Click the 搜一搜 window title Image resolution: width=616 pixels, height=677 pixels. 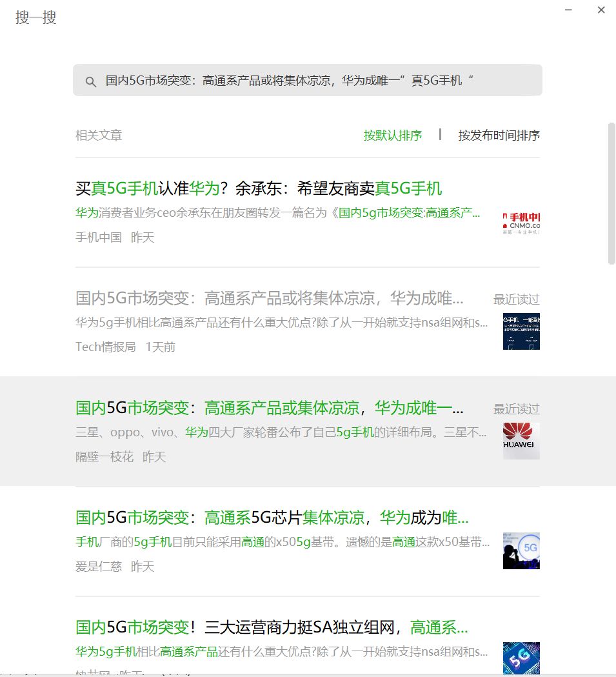pyautogui.click(x=36, y=17)
